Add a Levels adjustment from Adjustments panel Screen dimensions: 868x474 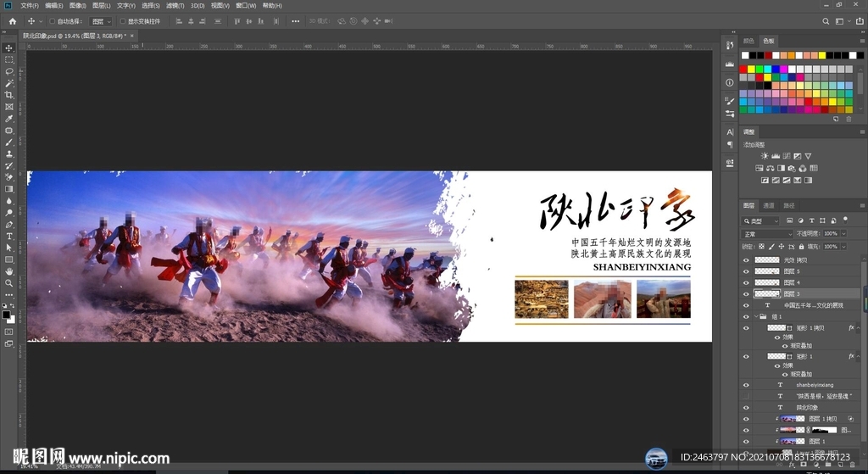tap(776, 156)
